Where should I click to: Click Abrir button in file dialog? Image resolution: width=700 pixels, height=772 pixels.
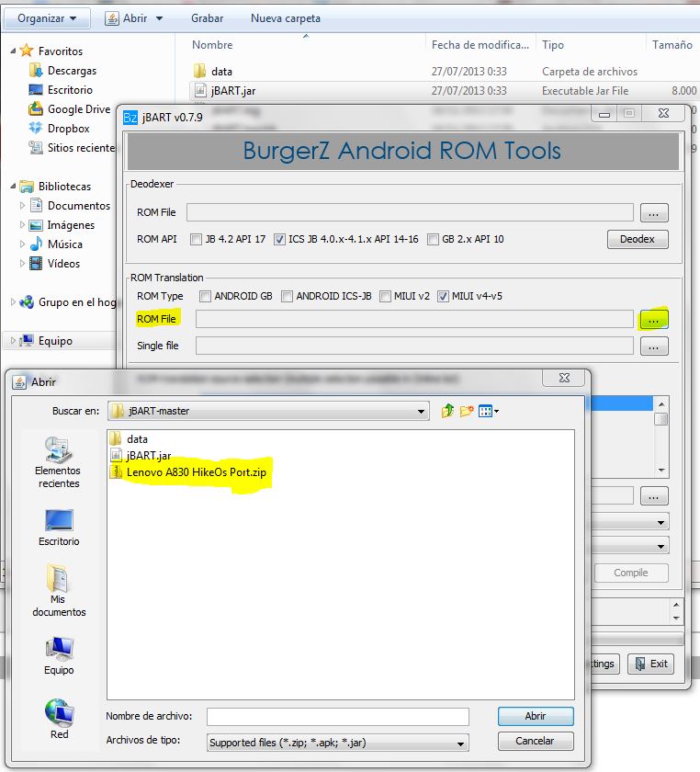tap(536, 716)
